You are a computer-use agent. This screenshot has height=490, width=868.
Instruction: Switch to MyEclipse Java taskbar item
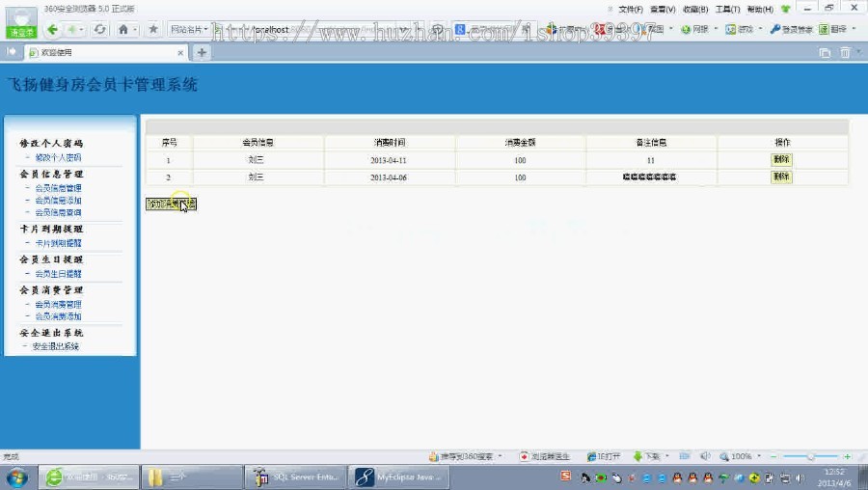(x=398, y=477)
